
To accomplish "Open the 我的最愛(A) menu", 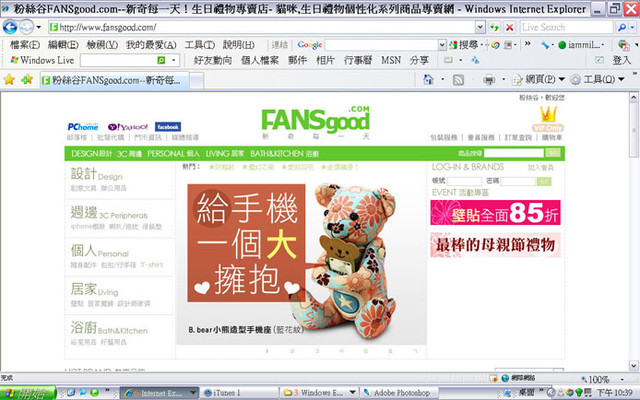I will (151, 45).
